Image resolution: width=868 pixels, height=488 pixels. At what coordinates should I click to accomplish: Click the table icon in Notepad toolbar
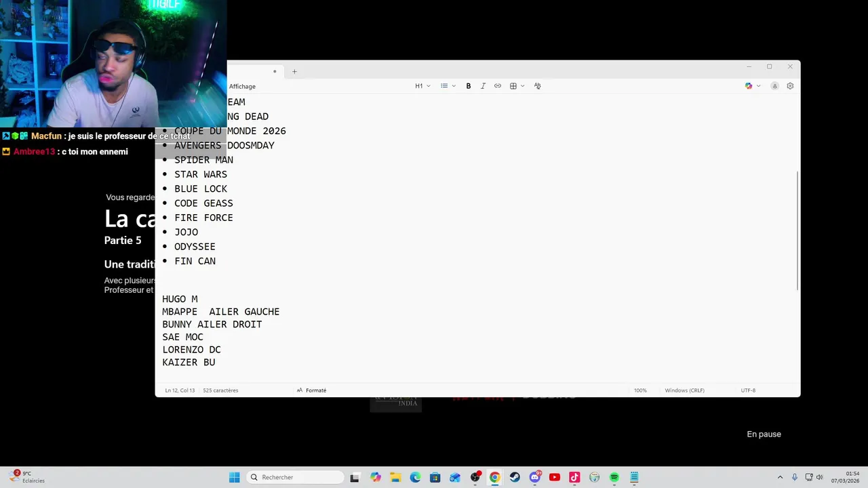pyautogui.click(x=513, y=86)
